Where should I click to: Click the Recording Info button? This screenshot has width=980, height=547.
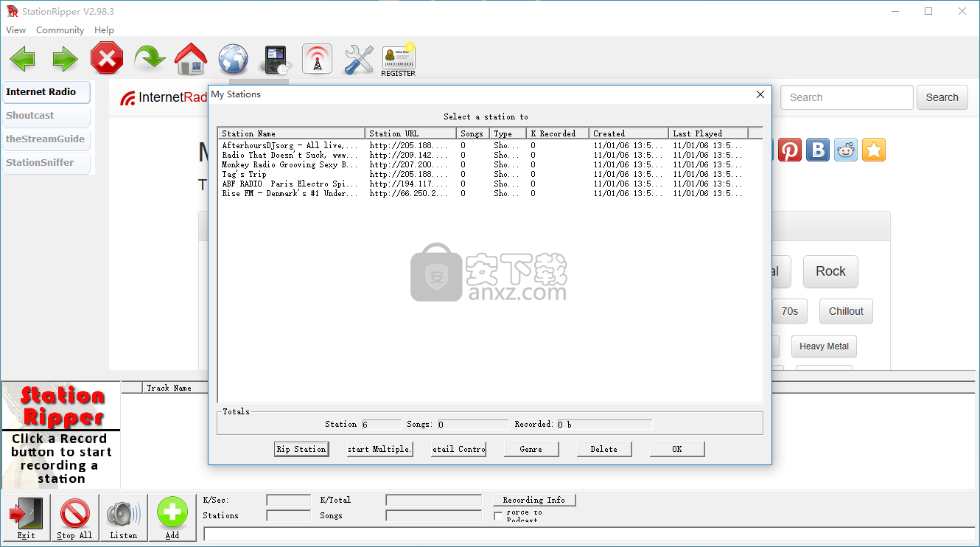pyautogui.click(x=534, y=500)
